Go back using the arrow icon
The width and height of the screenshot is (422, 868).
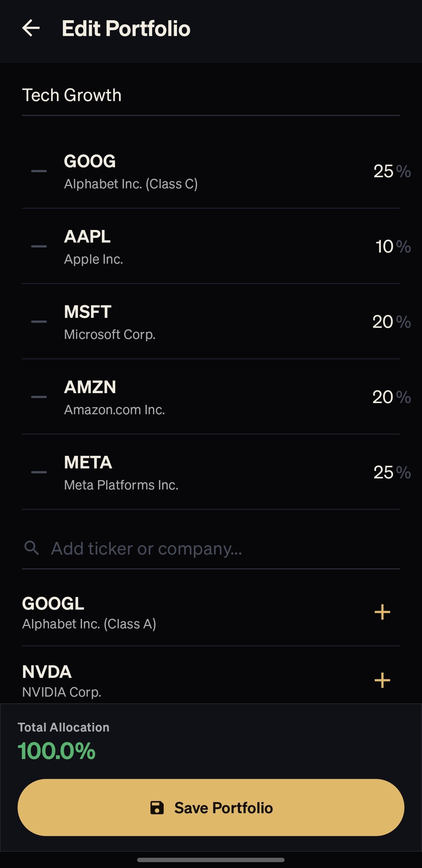[31, 28]
